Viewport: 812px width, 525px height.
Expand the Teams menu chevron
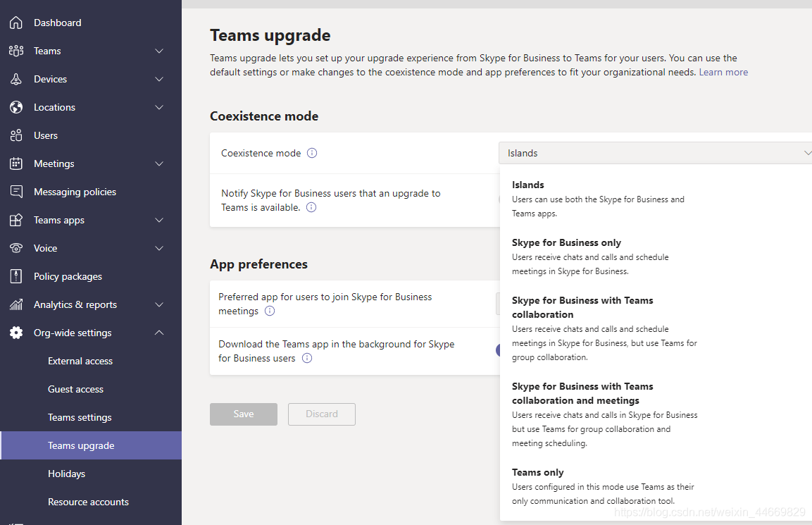[x=159, y=51]
